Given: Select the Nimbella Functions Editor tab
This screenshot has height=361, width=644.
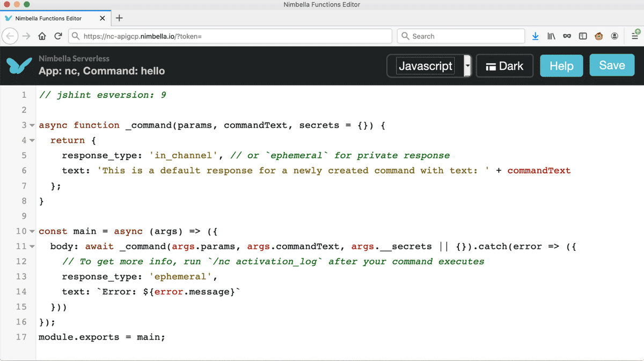Looking at the screenshot, I should click(48, 18).
